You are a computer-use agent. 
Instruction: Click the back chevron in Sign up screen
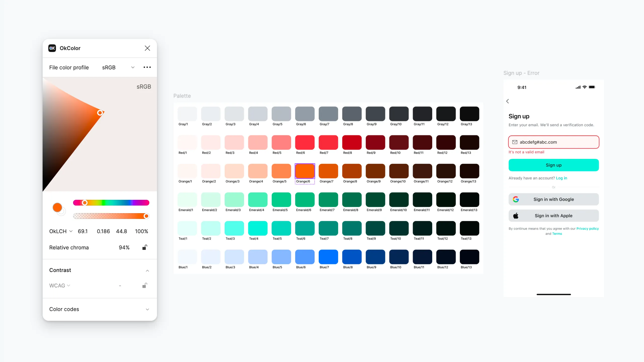507,101
